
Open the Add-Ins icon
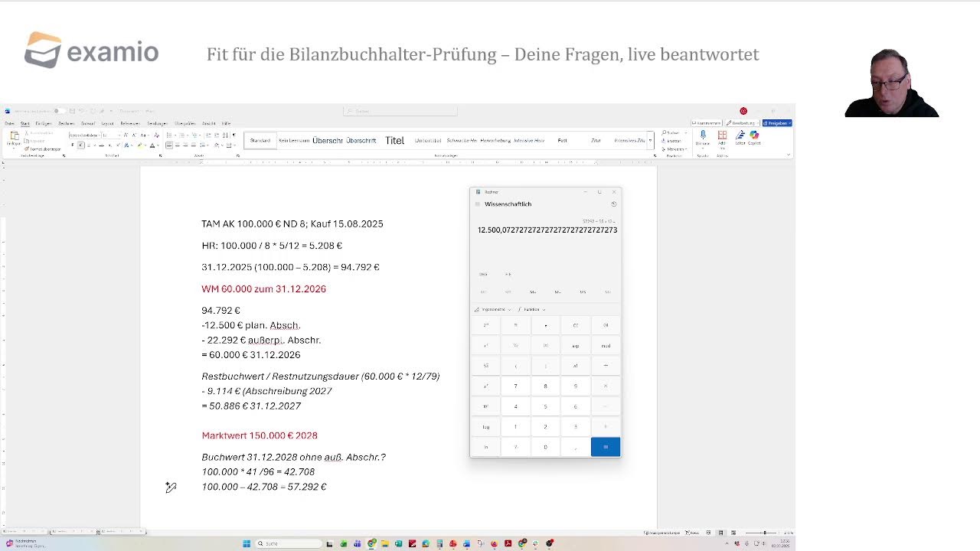pos(722,136)
